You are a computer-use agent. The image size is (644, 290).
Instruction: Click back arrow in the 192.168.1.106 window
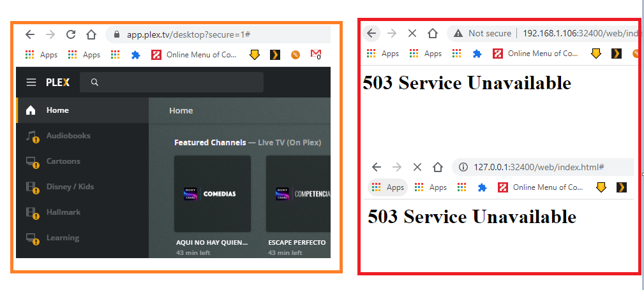pyautogui.click(x=371, y=33)
